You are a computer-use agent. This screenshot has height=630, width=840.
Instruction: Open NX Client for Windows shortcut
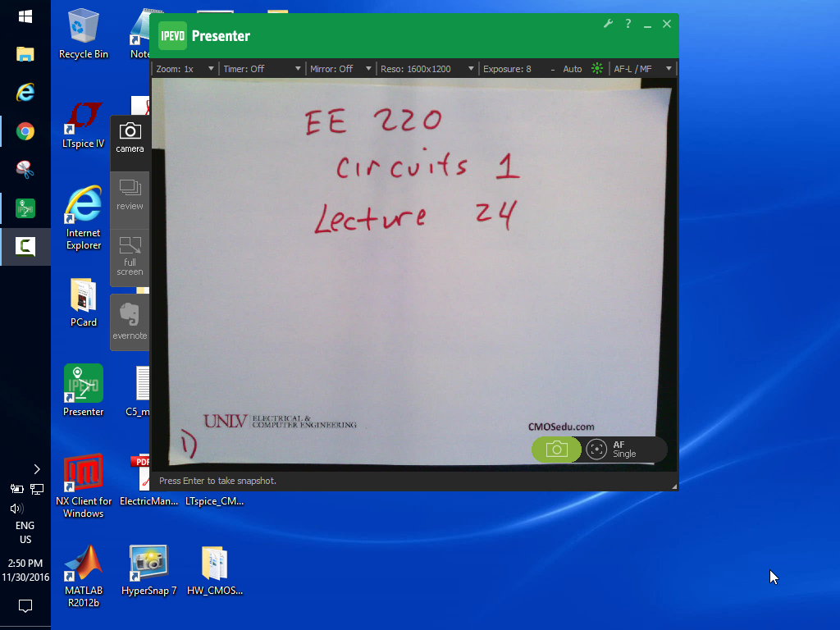[83, 485]
